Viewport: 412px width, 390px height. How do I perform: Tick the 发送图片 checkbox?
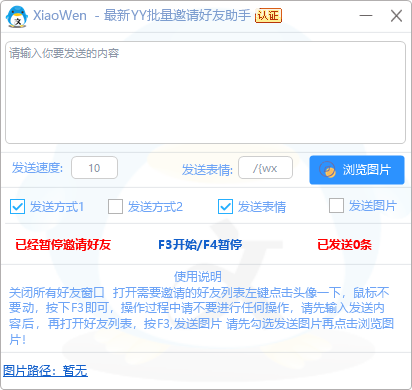coord(336,205)
